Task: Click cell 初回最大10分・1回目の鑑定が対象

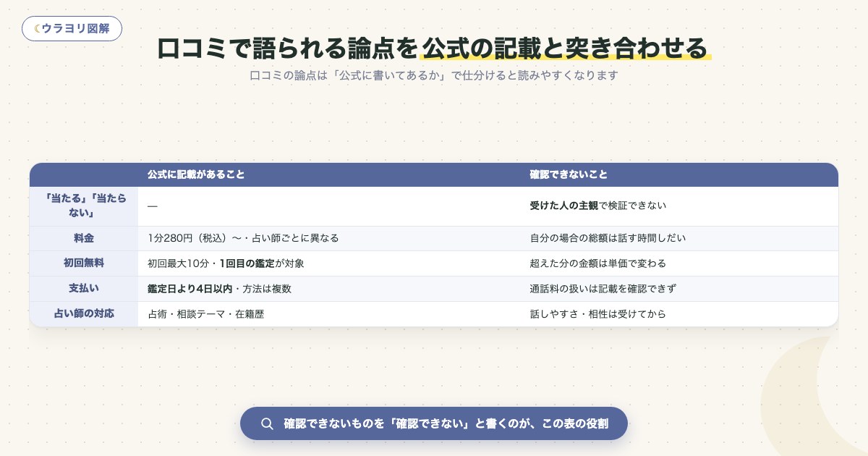Action: (226, 263)
